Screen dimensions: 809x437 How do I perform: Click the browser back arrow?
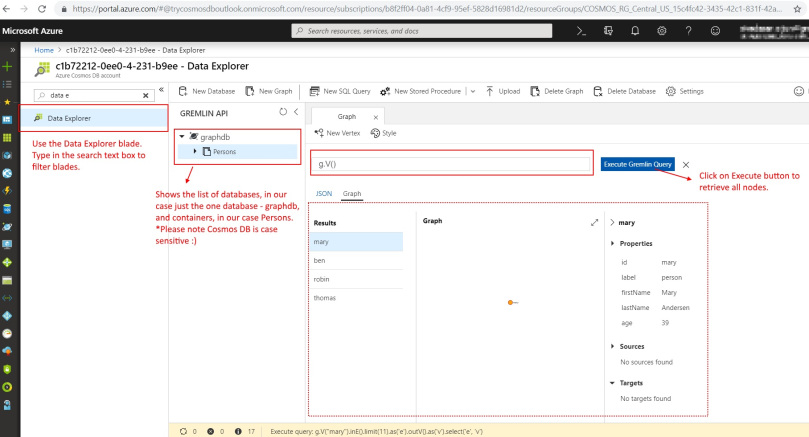(7, 9)
